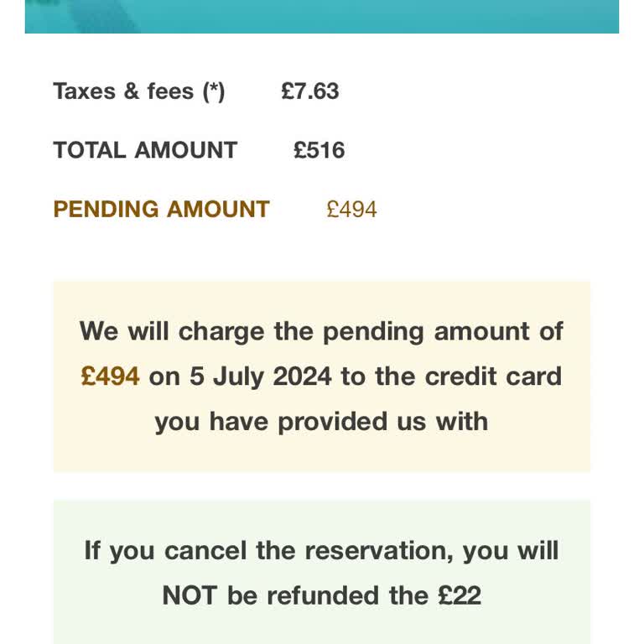Click "you have provided us with" line
The width and height of the screenshot is (644, 644).
[x=321, y=421]
